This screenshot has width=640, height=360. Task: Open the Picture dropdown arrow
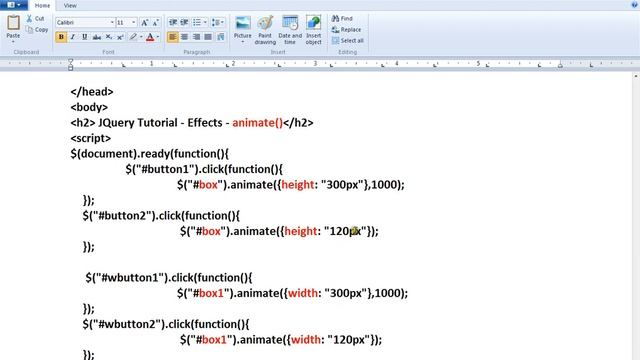tap(242, 42)
